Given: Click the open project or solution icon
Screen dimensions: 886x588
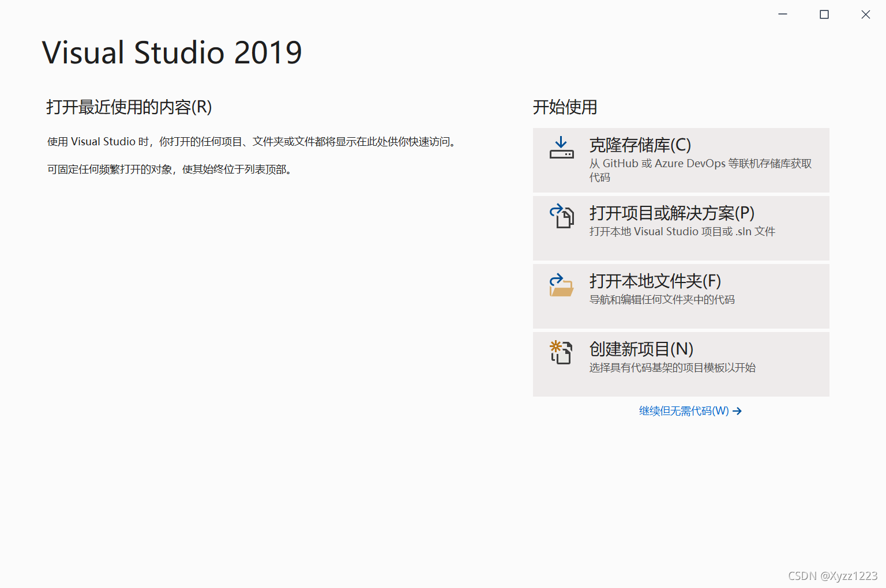Looking at the screenshot, I should point(561,216).
